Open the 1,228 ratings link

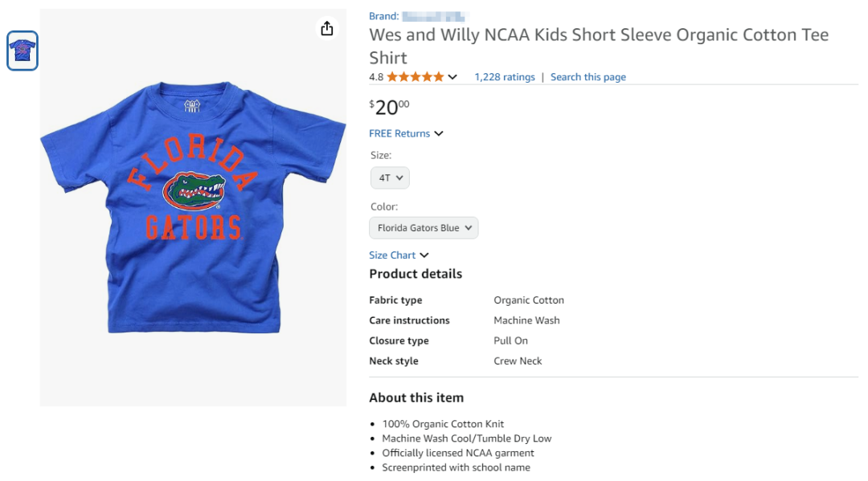tap(504, 77)
